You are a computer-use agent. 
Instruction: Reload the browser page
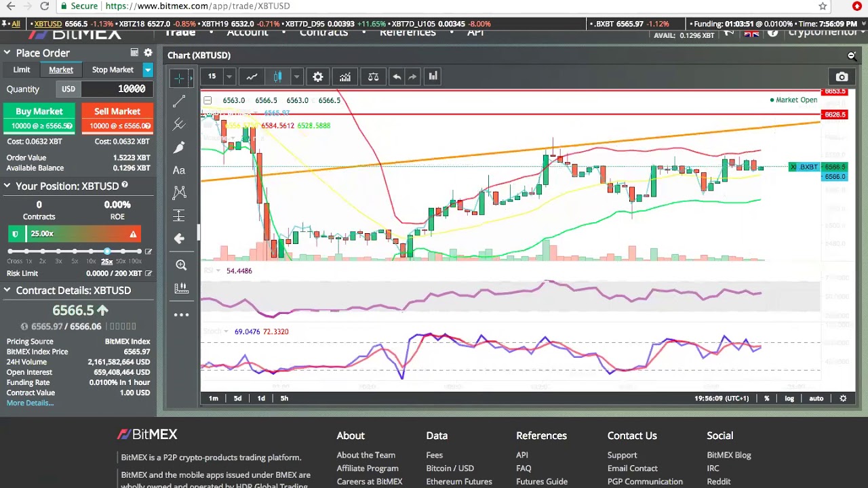point(44,6)
